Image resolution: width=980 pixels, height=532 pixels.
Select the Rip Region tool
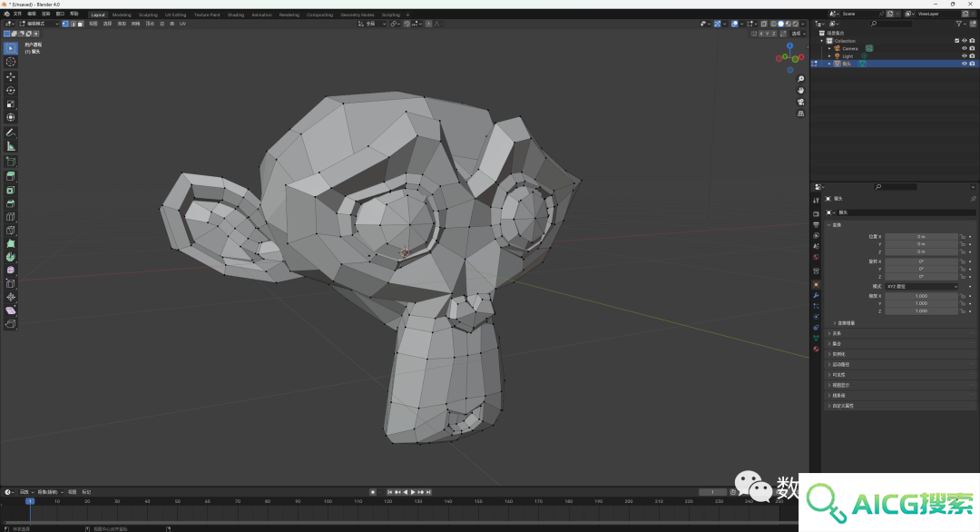coord(11,324)
